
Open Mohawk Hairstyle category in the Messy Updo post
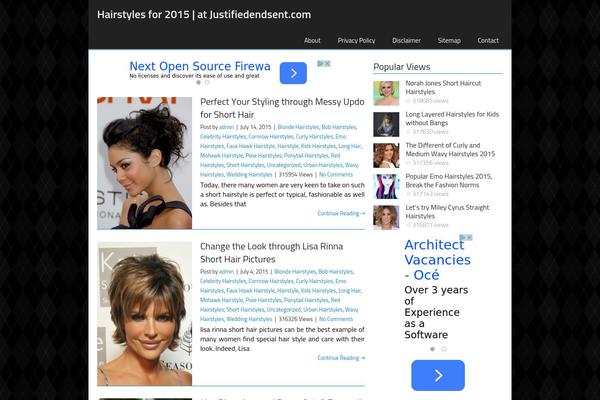(222, 156)
